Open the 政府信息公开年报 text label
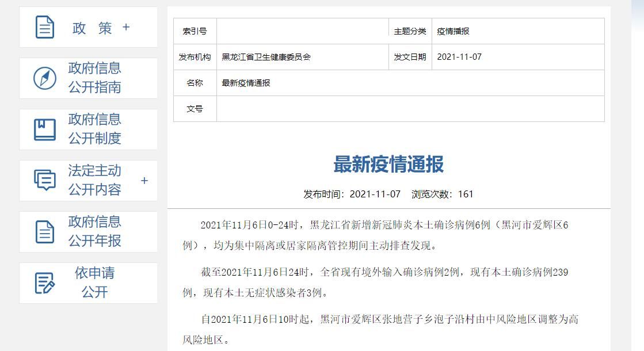Image resolution: width=644 pixels, height=351 pixels. coord(95,231)
